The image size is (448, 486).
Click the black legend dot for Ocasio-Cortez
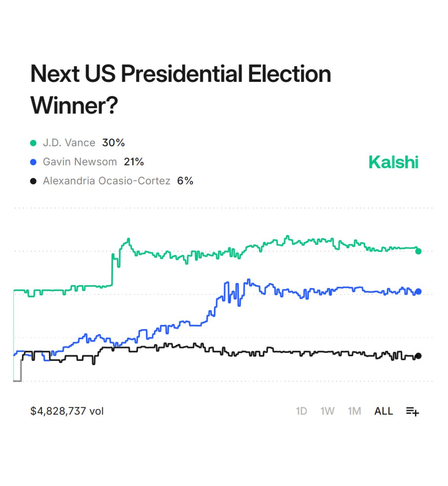[x=33, y=181]
